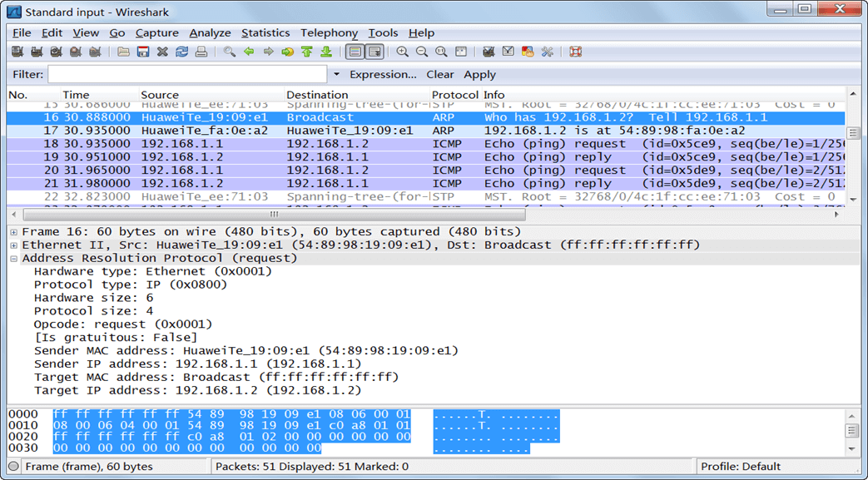Viewport: 868px width, 480px height.
Task: Toggle auto scroll in live capture
Action: 374,52
